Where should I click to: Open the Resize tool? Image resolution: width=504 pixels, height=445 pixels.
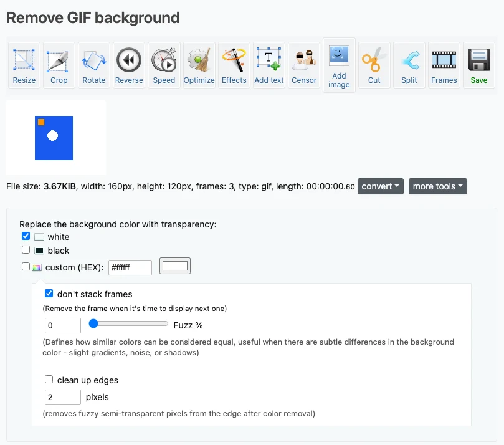(24, 65)
